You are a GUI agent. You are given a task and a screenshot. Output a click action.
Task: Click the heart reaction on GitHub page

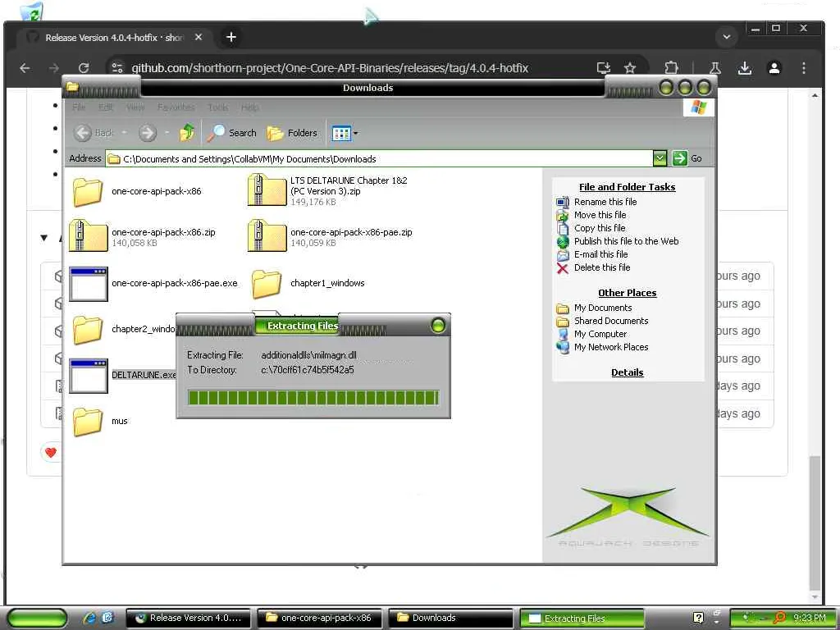click(50, 452)
